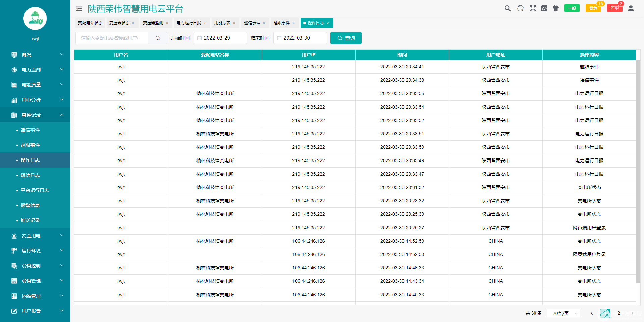Open the user profile icon
Image resolution: width=644 pixels, height=322 pixels.
pos(631,8)
